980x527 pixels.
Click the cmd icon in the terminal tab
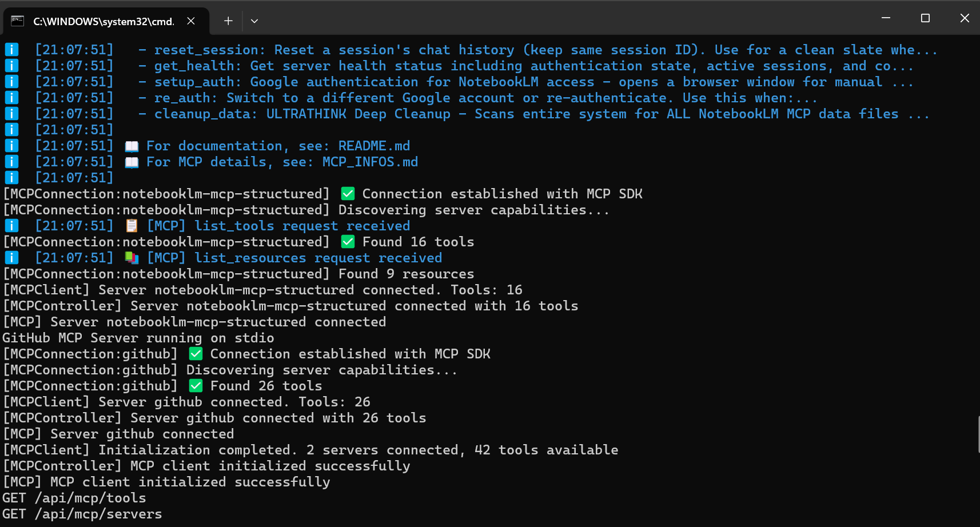[18, 21]
